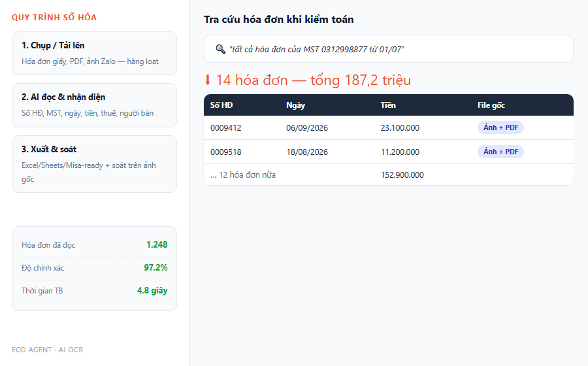Open the '1. Chụp / Tải lên' step card
588x366 pixels.
pos(95,53)
